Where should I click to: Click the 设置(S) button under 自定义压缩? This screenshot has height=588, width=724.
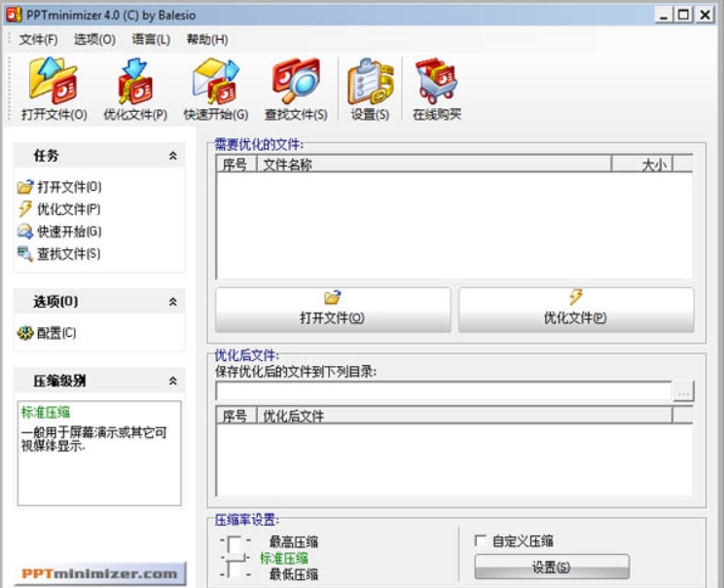pyautogui.click(x=552, y=567)
